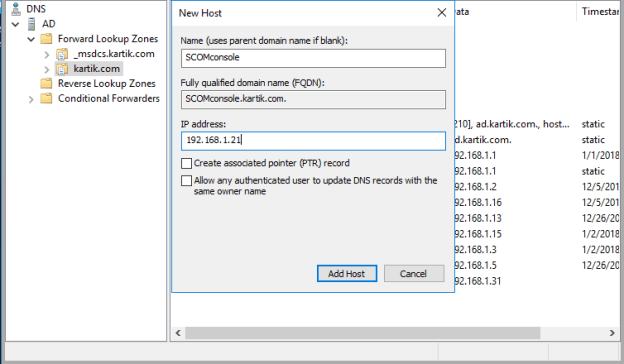Click the horizontal scrollbar thumb

point(363,333)
